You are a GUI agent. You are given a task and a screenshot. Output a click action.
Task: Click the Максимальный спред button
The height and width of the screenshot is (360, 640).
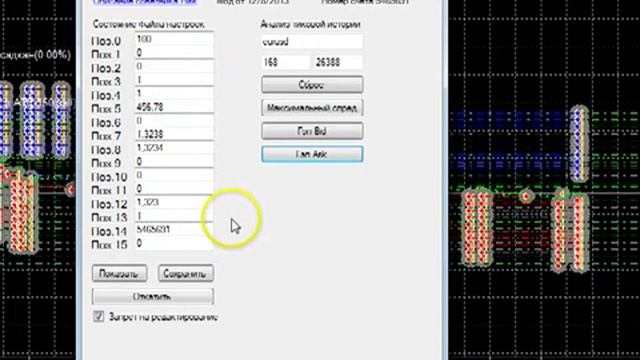pyautogui.click(x=312, y=108)
